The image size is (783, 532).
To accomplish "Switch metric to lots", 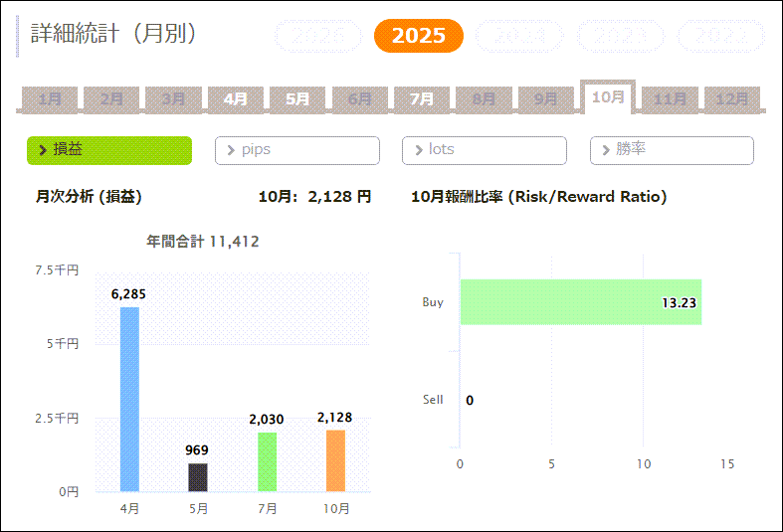I will point(485,150).
